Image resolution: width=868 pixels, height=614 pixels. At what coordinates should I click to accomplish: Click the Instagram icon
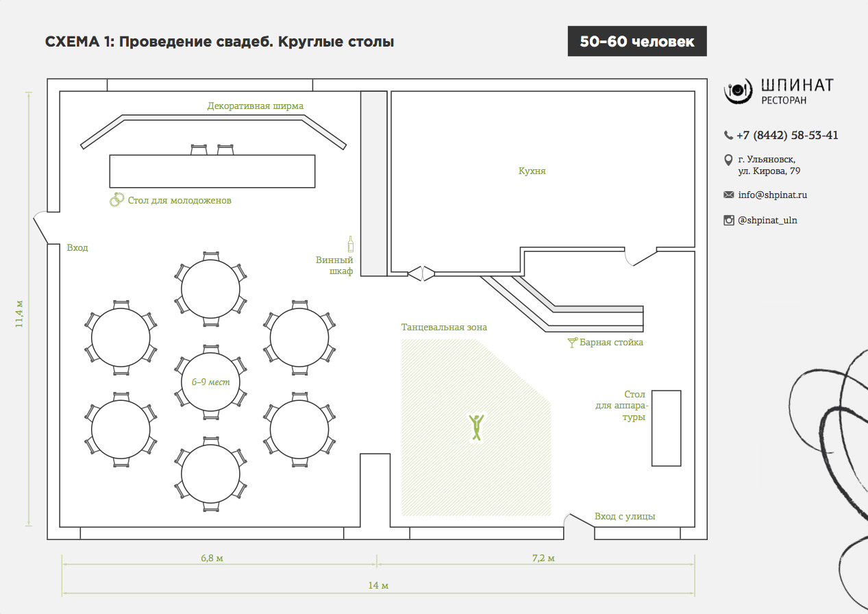[728, 220]
